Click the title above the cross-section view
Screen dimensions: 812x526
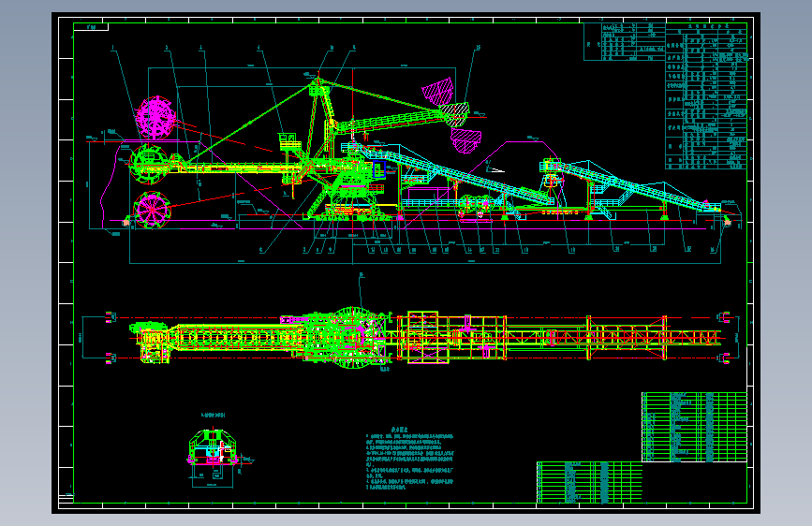click(x=213, y=416)
